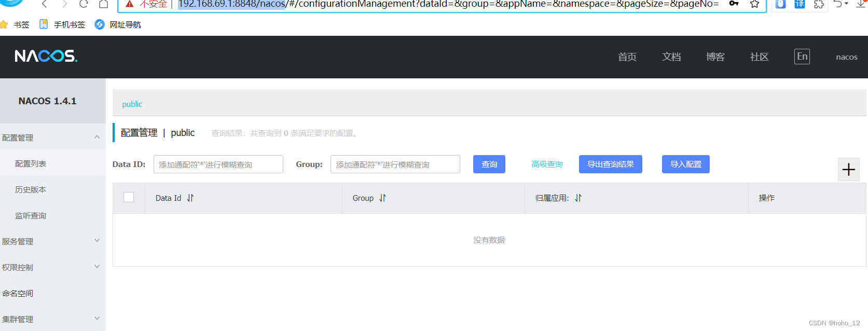Focus the Group search field
The image size is (868, 331).
(395, 164)
